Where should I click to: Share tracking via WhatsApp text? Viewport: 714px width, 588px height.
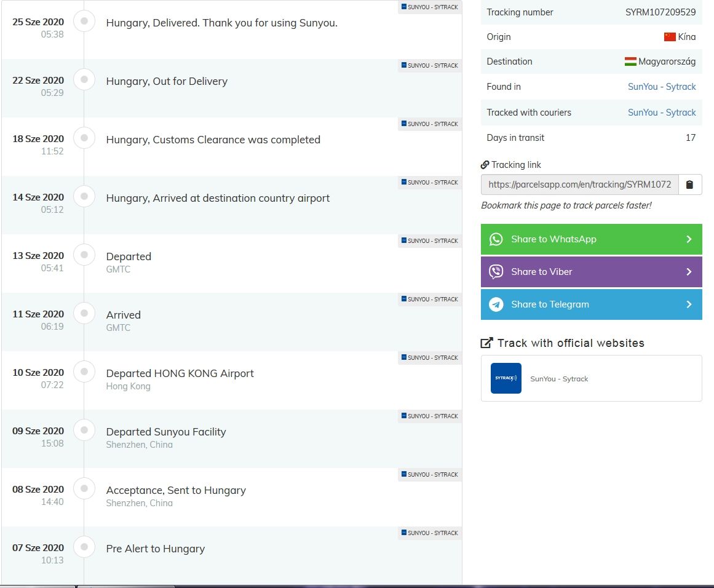(x=553, y=239)
